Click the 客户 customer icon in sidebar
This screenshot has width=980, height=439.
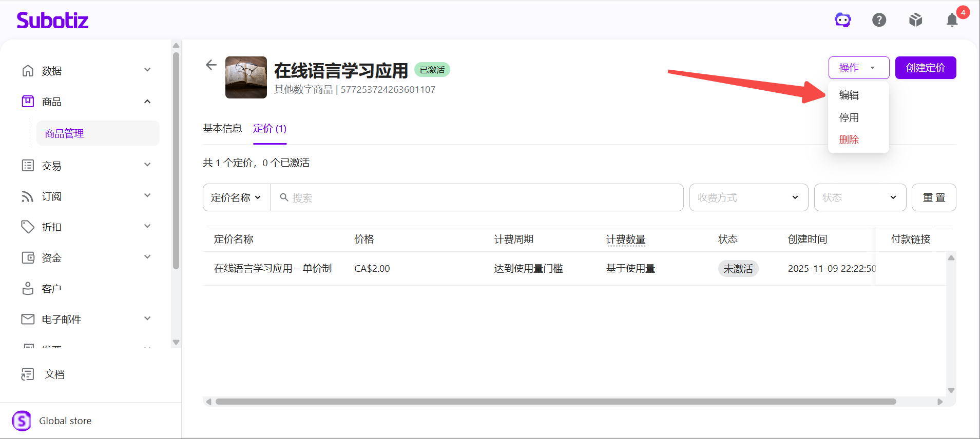click(x=28, y=289)
